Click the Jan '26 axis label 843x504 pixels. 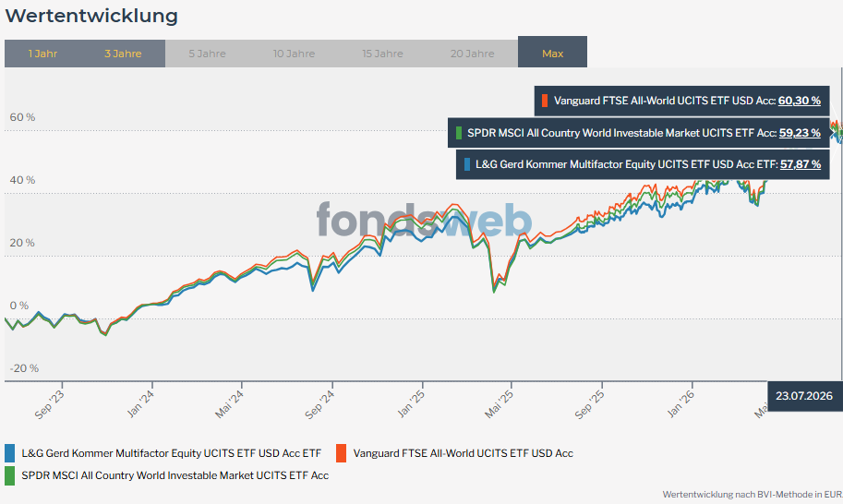(680, 403)
